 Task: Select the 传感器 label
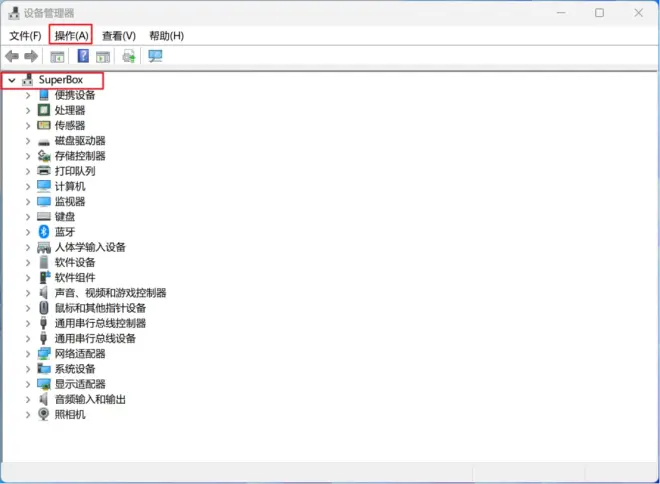pyautogui.click(x=70, y=125)
